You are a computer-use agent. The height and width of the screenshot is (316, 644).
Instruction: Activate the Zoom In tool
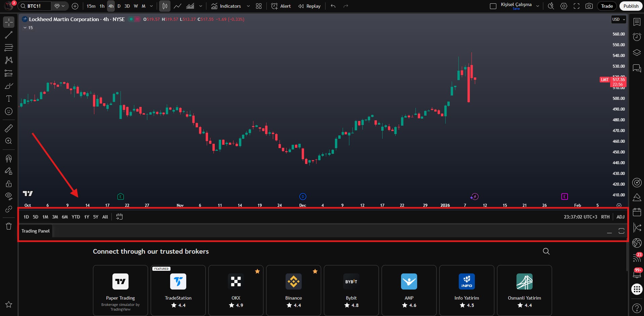pyautogui.click(x=9, y=141)
